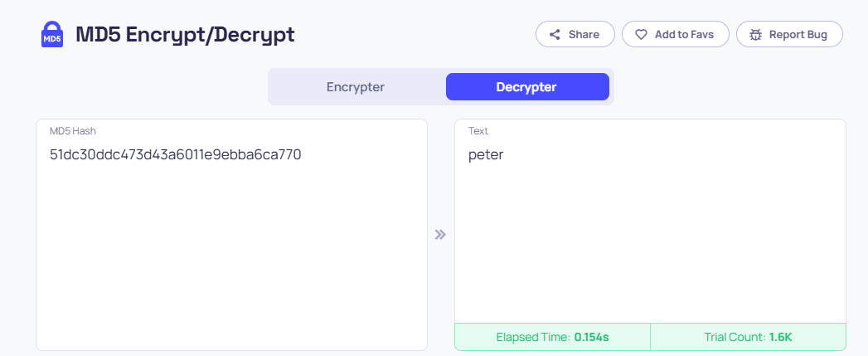The width and height of the screenshot is (868, 356).
Task: Click the Add to Favs text
Action: 684,34
